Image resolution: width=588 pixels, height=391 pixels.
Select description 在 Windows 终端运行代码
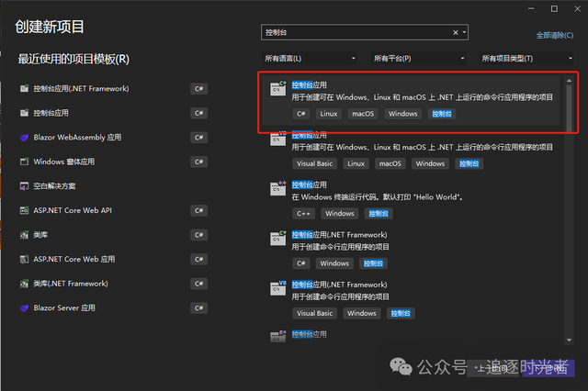(378, 197)
